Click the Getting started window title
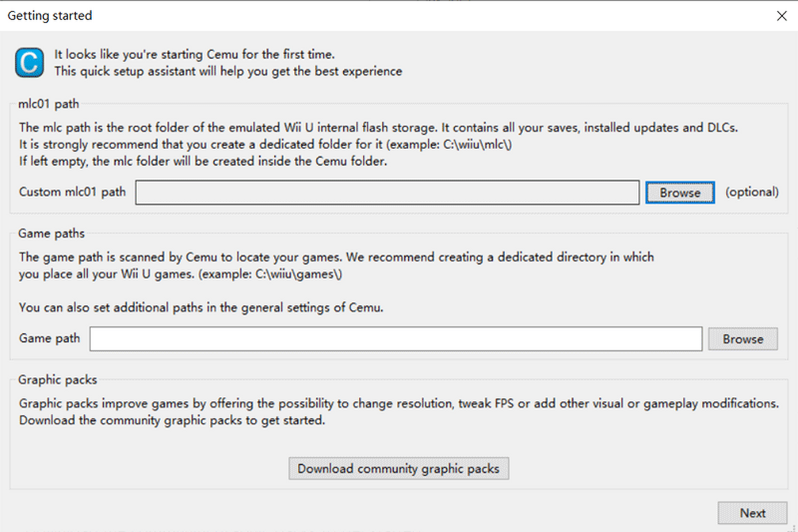 50,15
